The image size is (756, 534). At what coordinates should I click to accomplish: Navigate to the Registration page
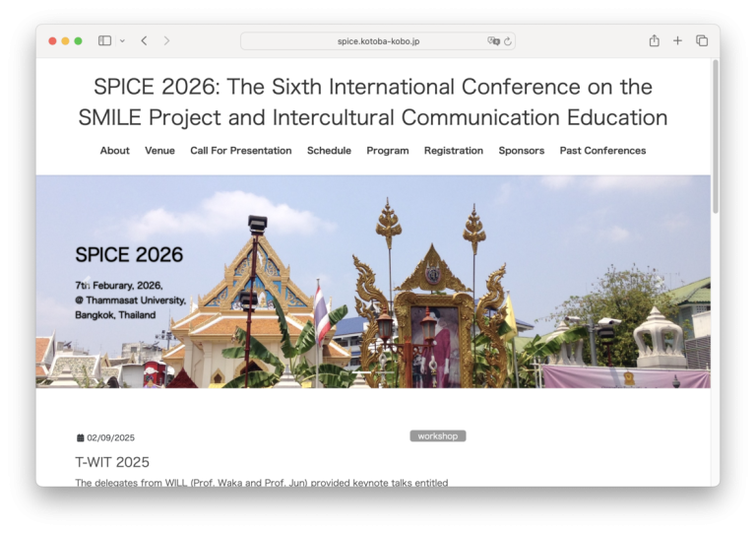(454, 151)
